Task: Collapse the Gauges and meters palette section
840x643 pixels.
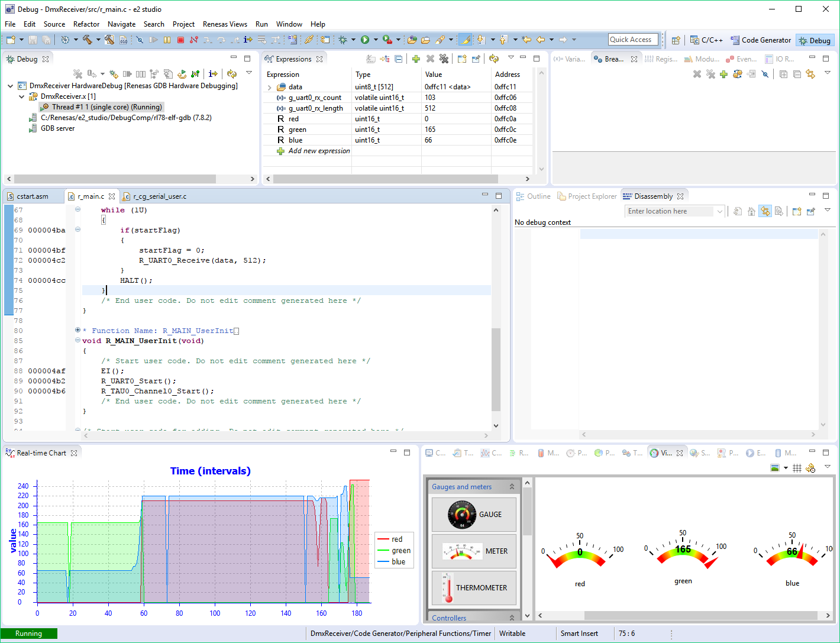Action: 512,487
